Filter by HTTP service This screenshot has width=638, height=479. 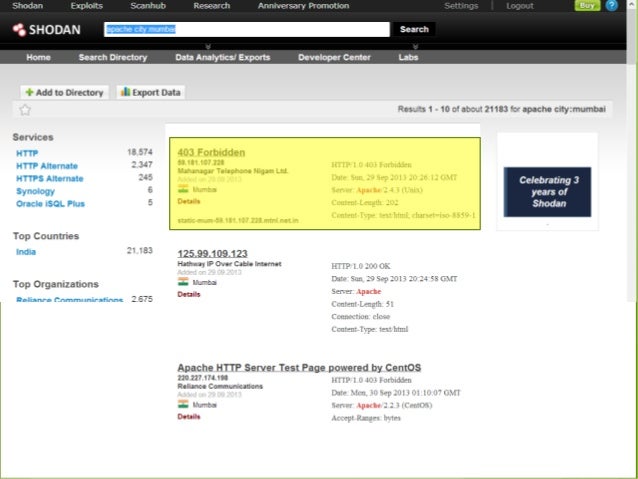27,153
